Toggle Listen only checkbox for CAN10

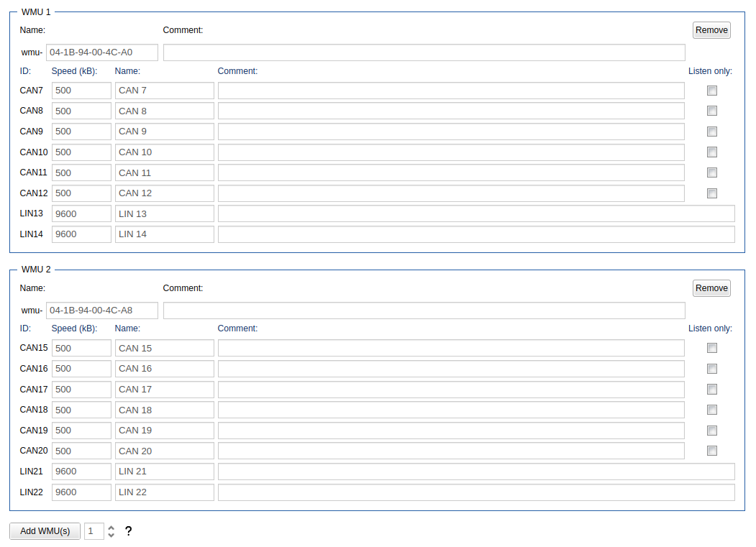point(712,152)
